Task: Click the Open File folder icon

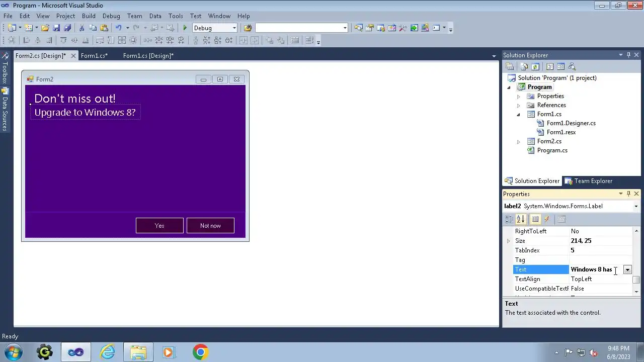Action: 45,28
